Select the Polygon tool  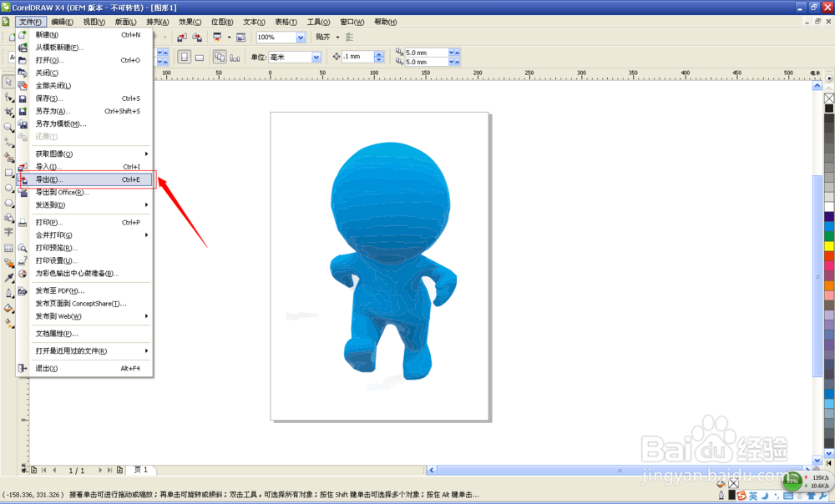point(8,203)
